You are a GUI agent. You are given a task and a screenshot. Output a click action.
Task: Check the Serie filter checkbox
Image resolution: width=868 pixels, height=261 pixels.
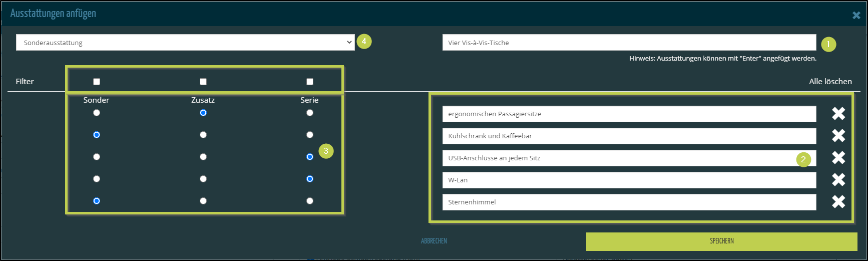pos(310,82)
